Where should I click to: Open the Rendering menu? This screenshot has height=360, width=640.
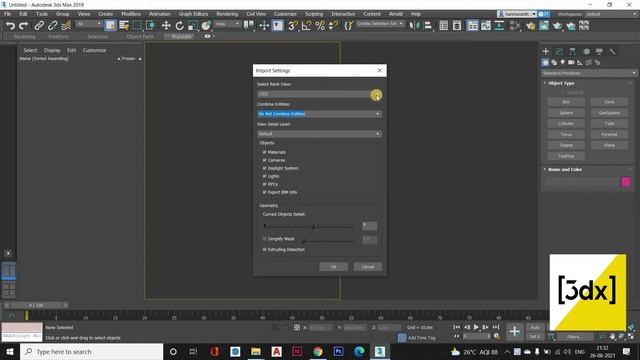227,14
